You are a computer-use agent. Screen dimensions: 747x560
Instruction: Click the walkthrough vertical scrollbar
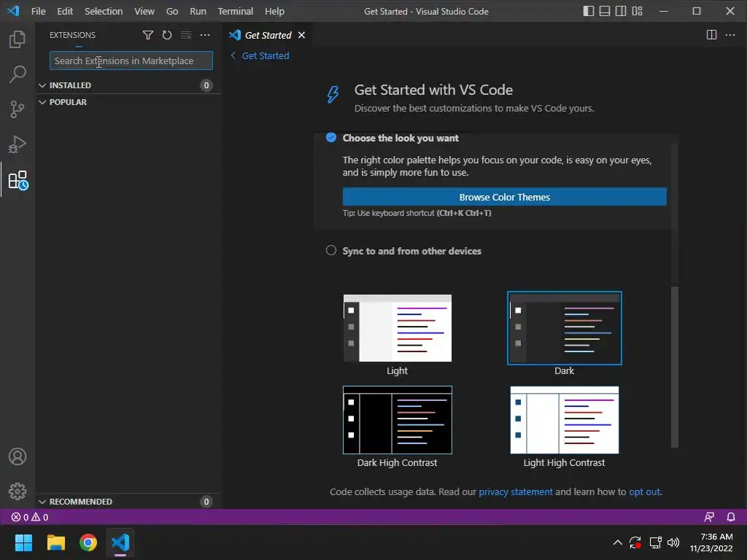tap(674, 367)
